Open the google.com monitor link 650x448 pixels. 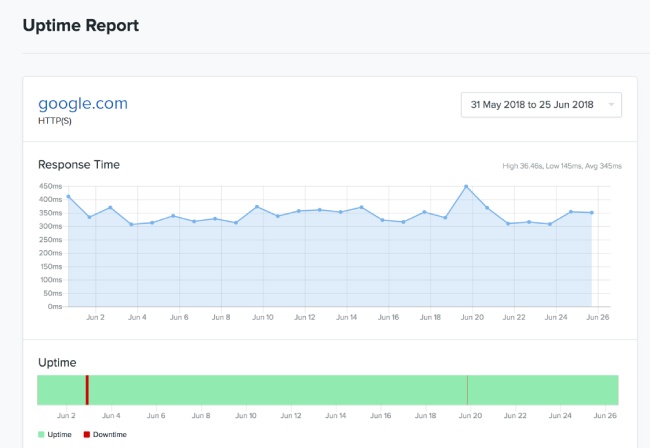pyautogui.click(x=83, y=104)
